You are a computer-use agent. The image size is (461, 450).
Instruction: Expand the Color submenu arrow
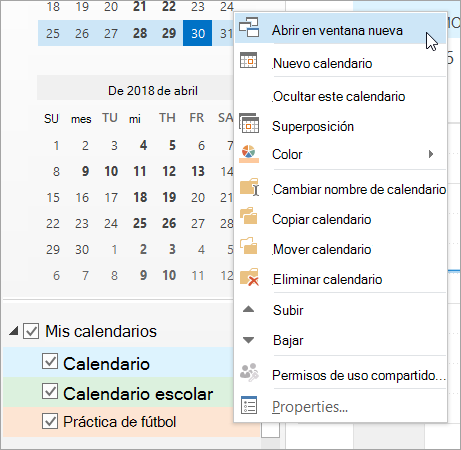(431, 154)
